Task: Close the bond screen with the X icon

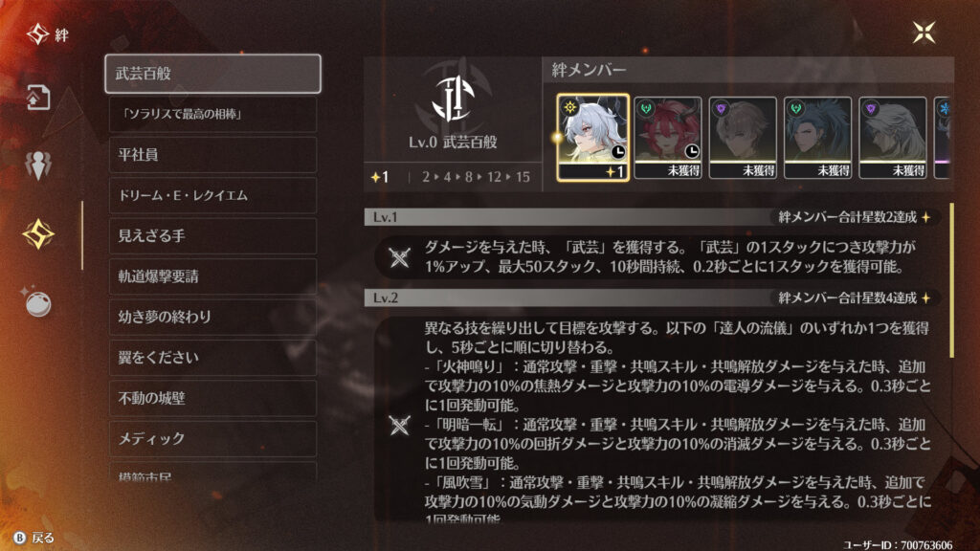Action: [x=924, y=33]
